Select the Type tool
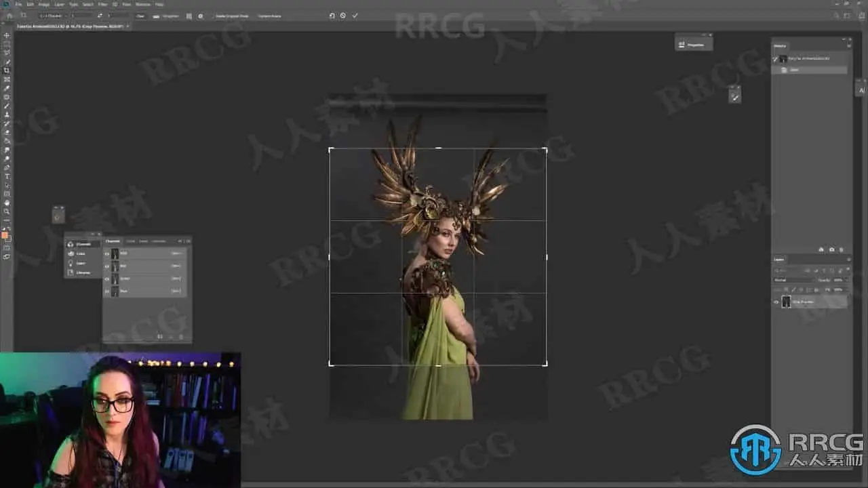Screen dimensions: 868x488 (7, 176)
